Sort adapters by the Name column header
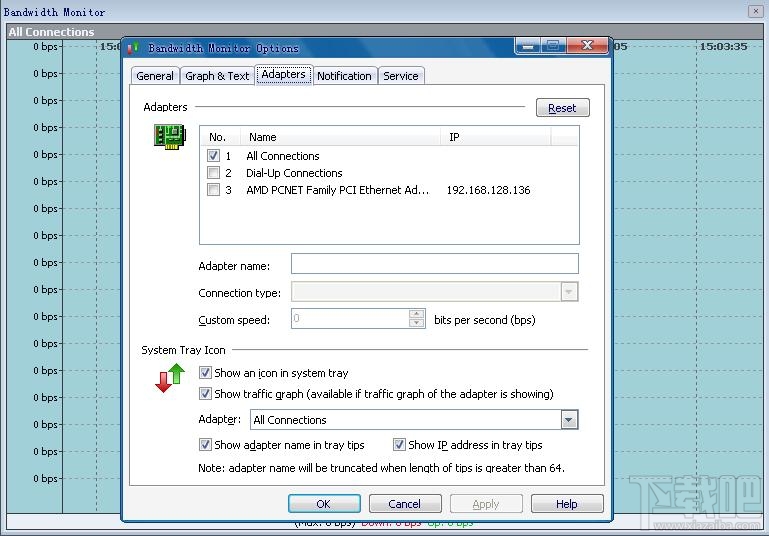Image resolution: width=769 pixels, height=536 pixels. click(x=340, y=137)
